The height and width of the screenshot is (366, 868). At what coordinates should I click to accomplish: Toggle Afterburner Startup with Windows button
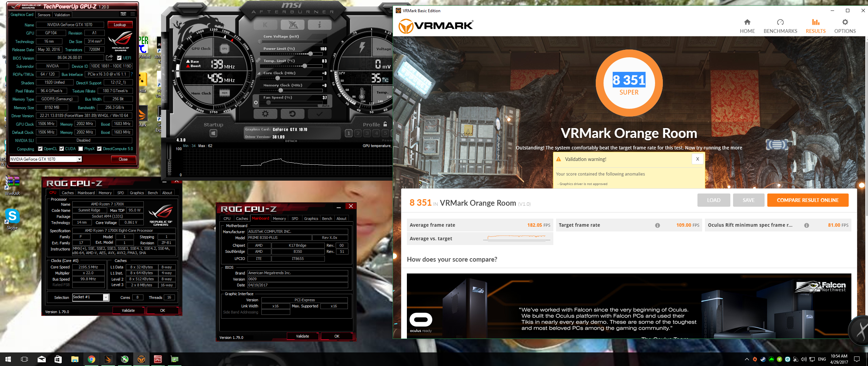[x=213, y=133]
